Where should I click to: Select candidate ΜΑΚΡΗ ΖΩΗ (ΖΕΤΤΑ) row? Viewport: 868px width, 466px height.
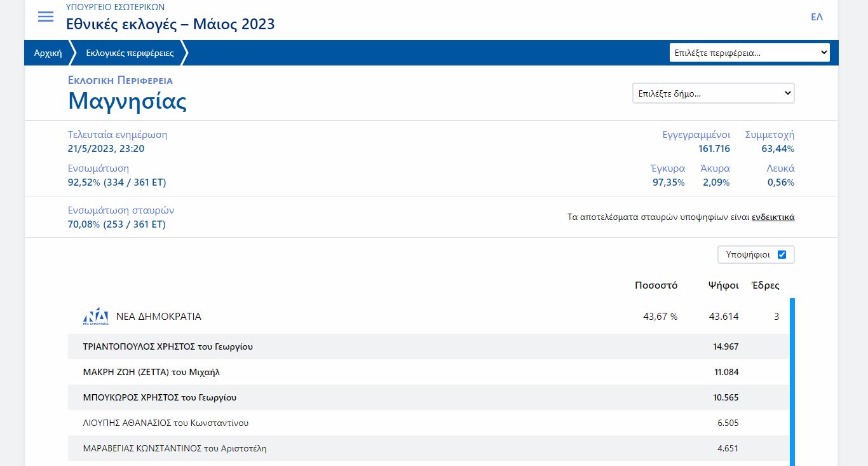coord(429,372)
